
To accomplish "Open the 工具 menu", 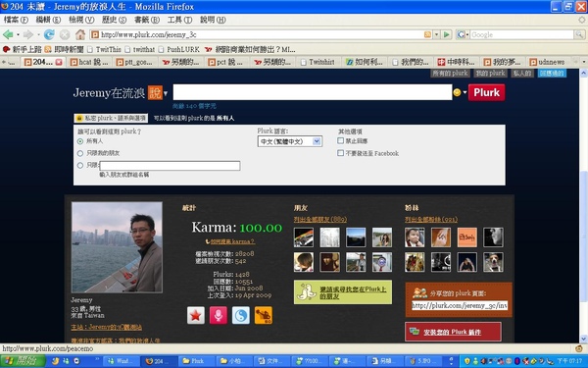I will tap(179, 20).
